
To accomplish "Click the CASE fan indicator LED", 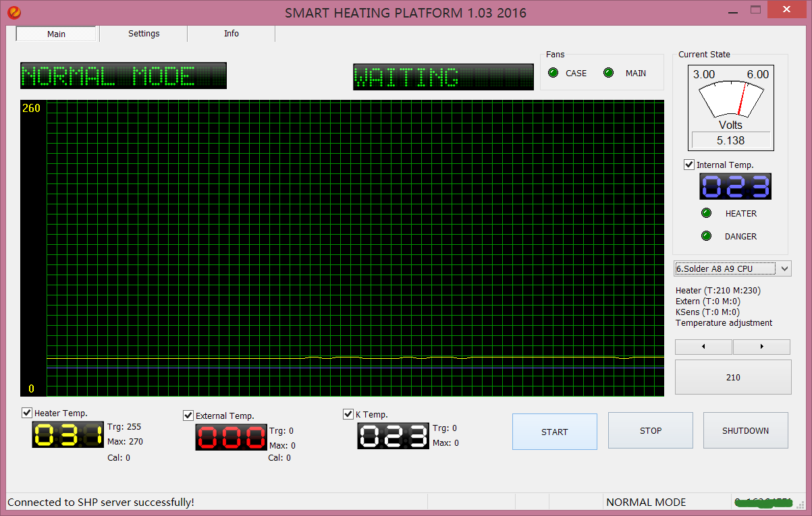I will 553,73.
